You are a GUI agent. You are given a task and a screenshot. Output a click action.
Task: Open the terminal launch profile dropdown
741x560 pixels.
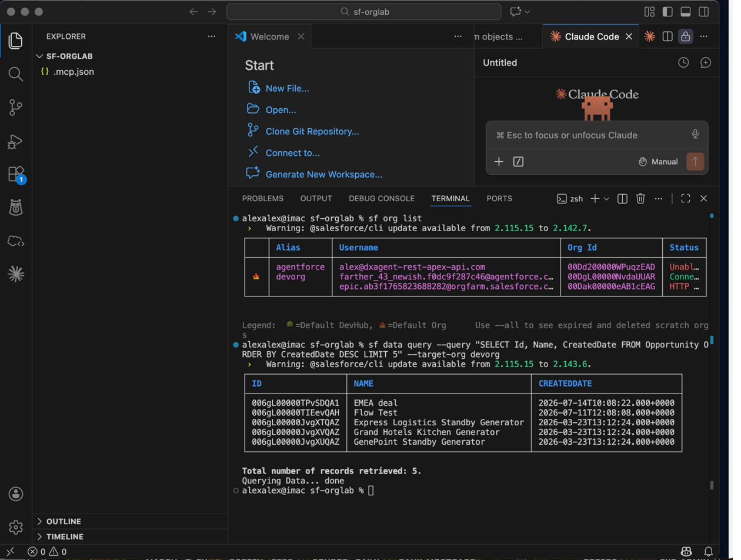[607, 199]
